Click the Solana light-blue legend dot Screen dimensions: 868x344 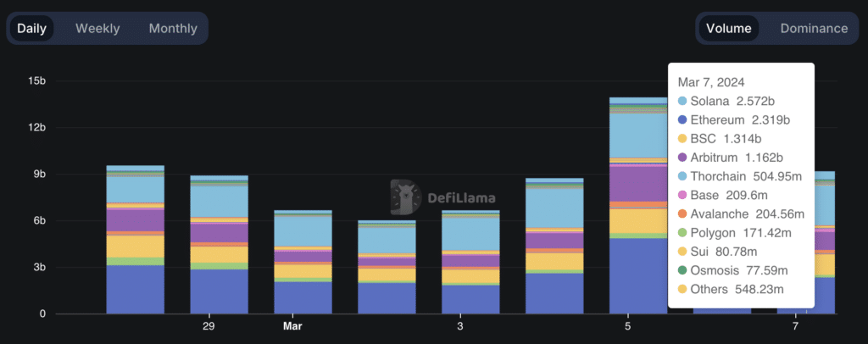click(x=682, y=101)
